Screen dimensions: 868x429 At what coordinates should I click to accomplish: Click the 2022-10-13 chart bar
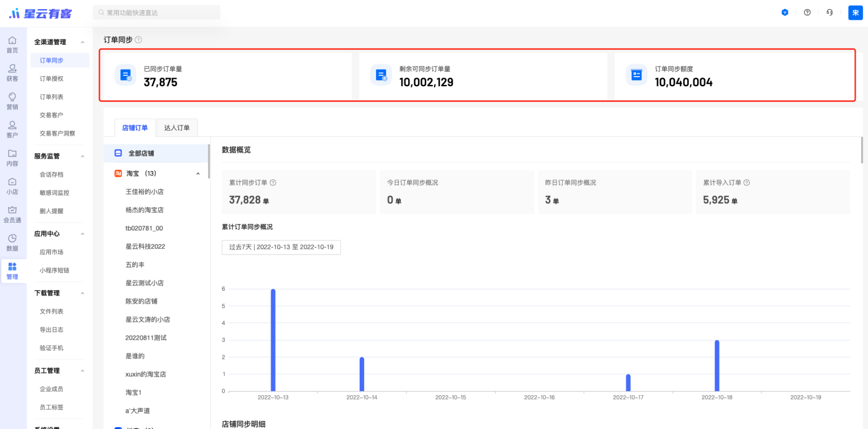pyautogui.click(x=273, y=340)
